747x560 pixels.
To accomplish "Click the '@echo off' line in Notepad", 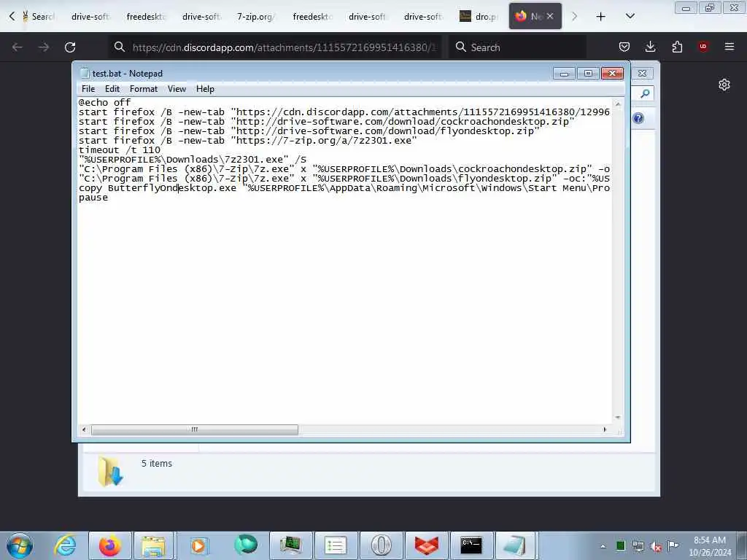I will click(105, 102).
